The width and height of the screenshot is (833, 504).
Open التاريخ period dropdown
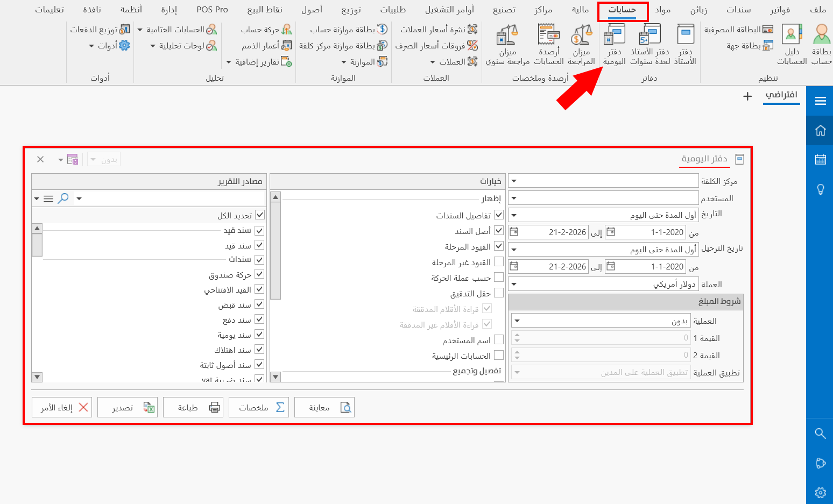(514, 215)
